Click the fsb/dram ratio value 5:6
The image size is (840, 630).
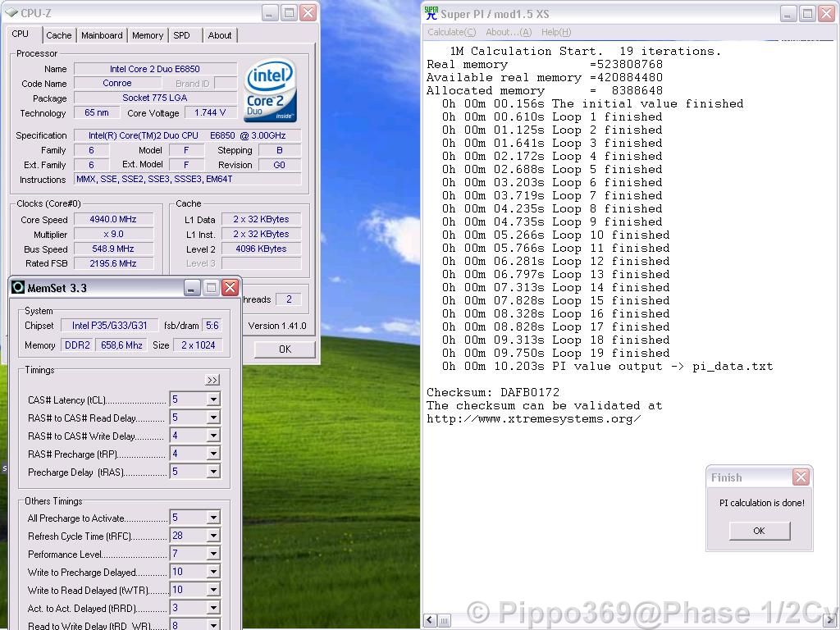[212, 326]
